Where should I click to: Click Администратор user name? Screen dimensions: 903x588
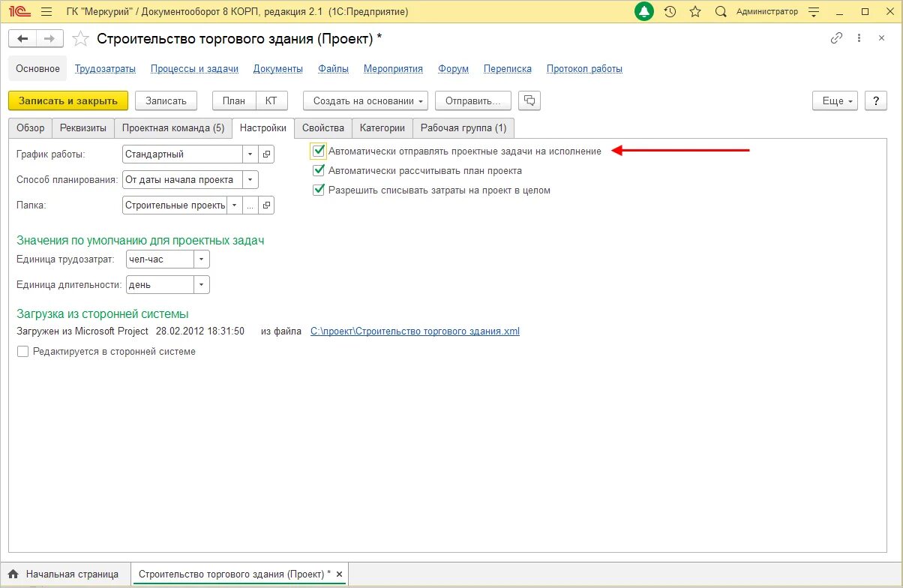(x=767, y=12)
